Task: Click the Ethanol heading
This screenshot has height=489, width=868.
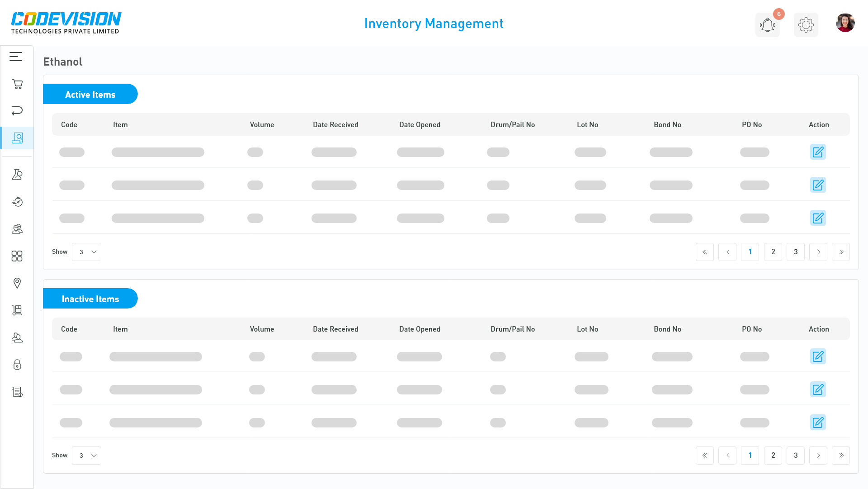Action: 63,62
